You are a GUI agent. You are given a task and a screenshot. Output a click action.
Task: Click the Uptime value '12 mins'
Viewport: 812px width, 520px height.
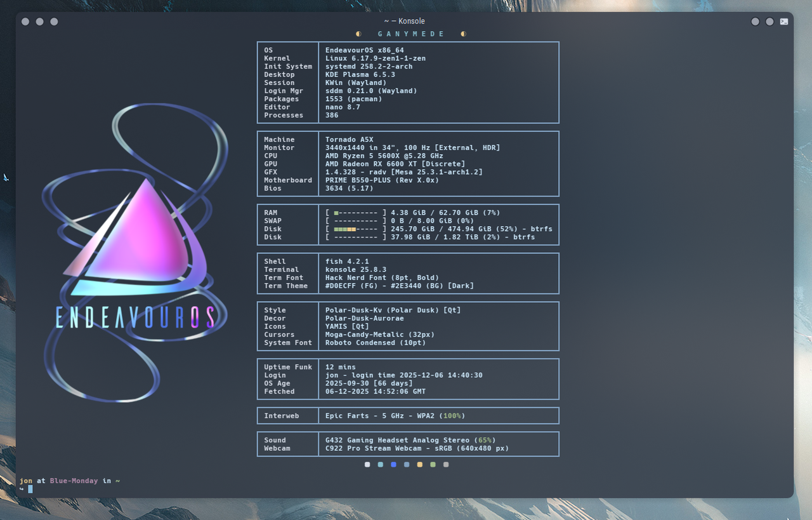(341, 367)
